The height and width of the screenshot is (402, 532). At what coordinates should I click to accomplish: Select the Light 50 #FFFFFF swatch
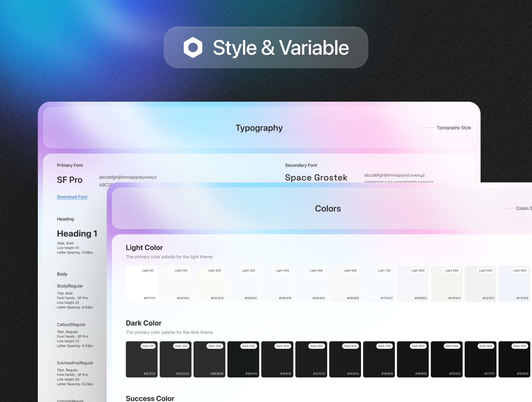pos(142,284)
